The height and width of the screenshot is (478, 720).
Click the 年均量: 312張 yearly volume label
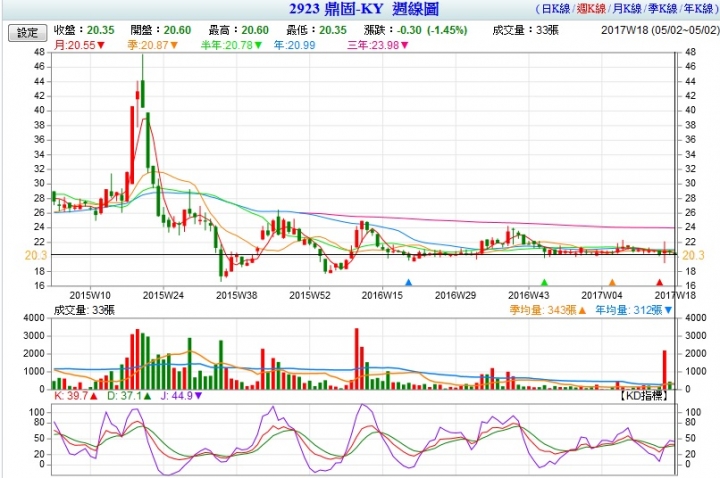coord(634,310)
